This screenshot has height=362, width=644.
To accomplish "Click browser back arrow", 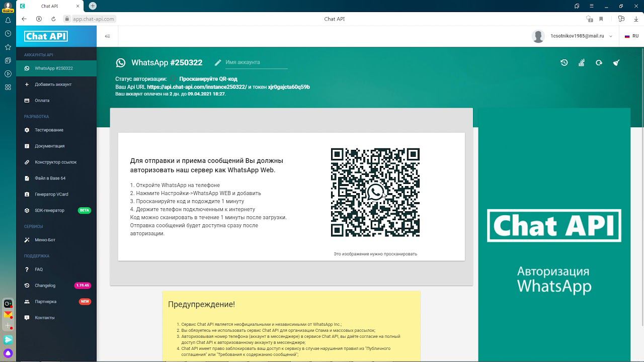I will pos(24,19).
